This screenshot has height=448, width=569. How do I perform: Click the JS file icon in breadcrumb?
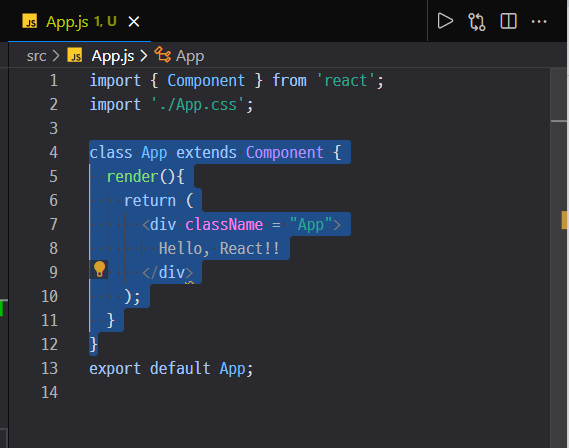click(75, 56)
